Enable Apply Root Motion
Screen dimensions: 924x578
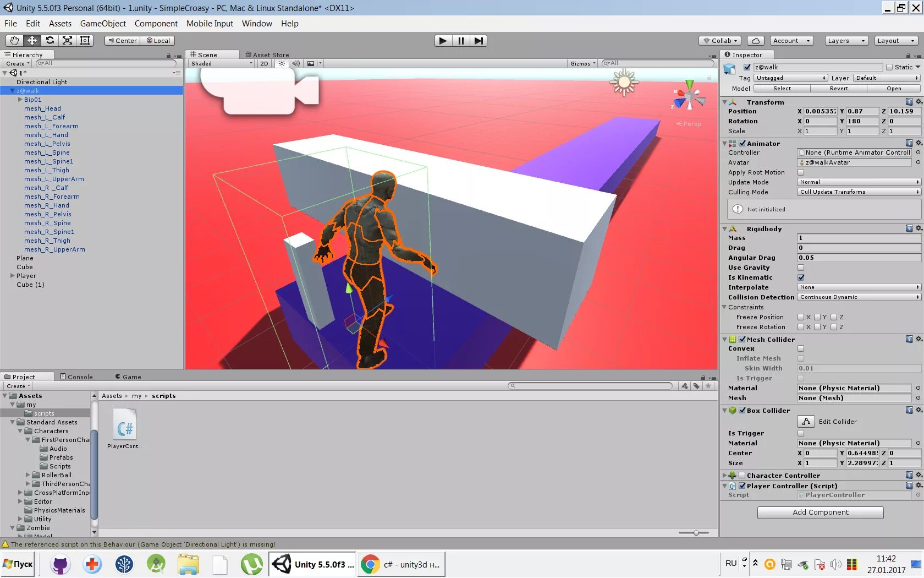pos(801,172)
